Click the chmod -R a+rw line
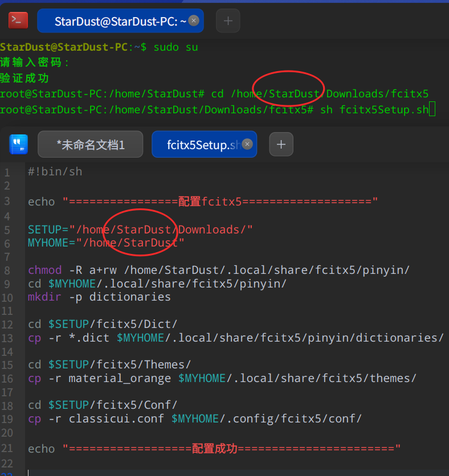The height and width of the screenshot is (476, 449). [x=218, y=270]
